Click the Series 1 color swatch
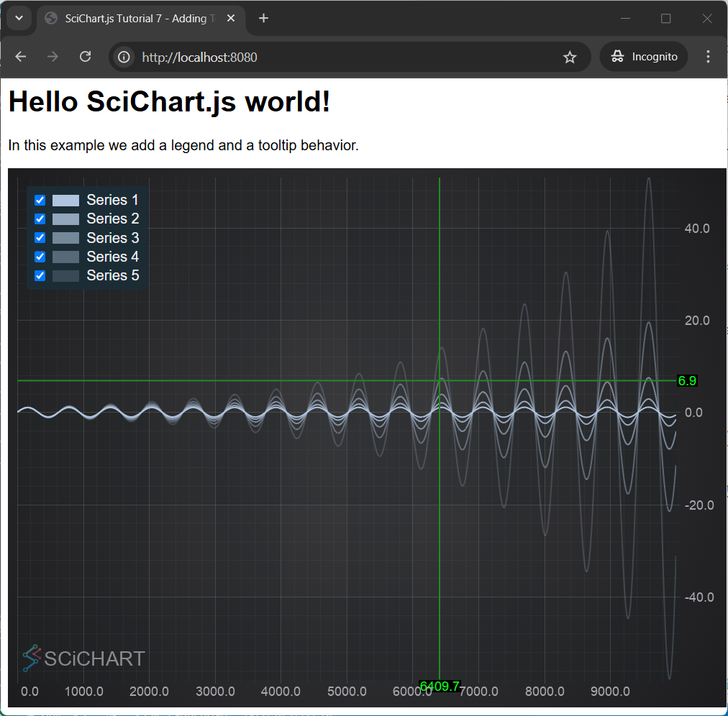728x716 pixels. click(65, 201)
